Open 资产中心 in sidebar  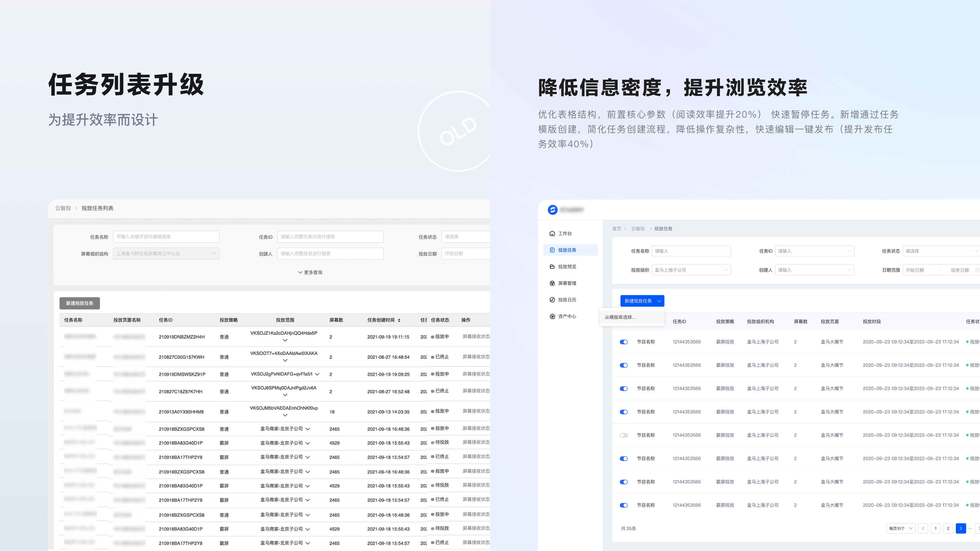(563, 316)
